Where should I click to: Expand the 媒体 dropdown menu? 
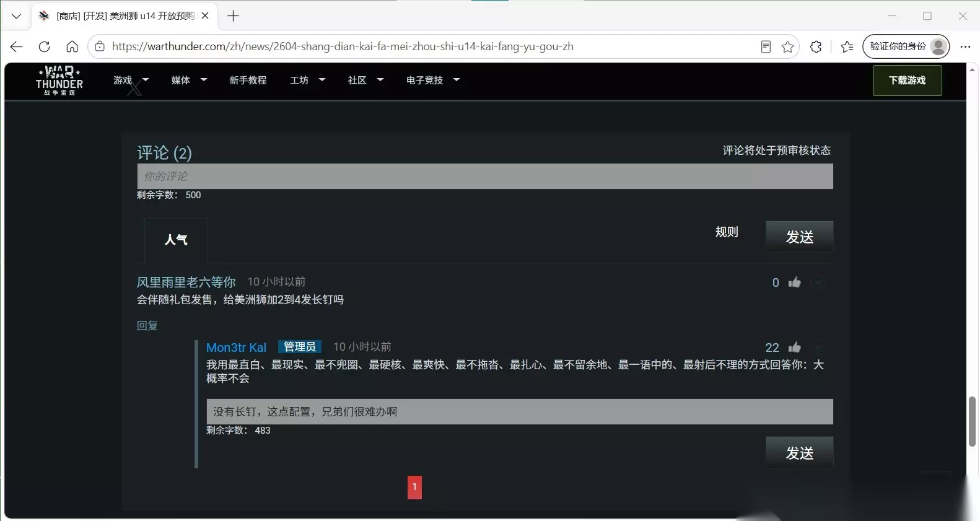tap(189, 80)
